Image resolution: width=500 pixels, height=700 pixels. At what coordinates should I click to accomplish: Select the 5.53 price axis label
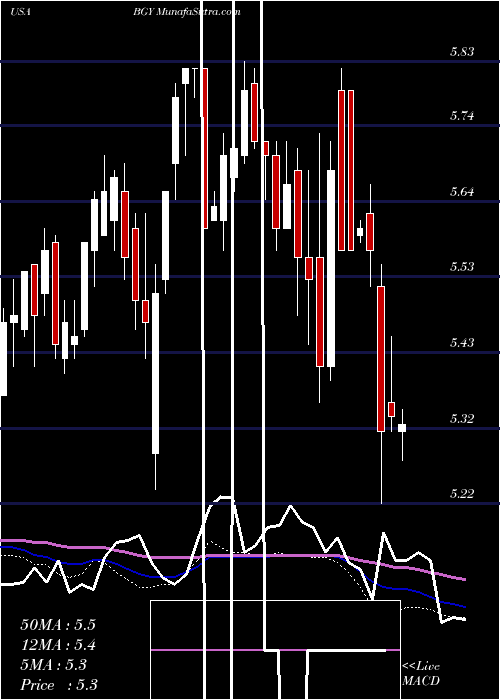462,267
